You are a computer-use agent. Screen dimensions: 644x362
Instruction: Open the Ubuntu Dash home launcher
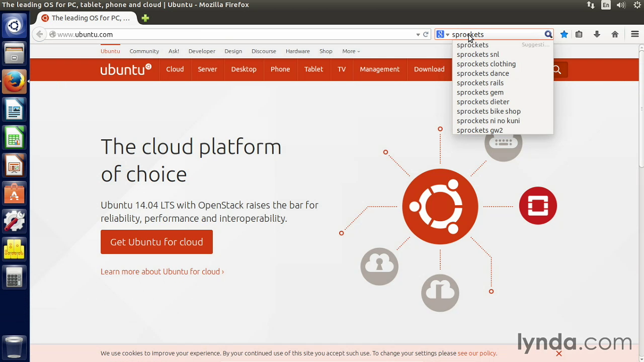click(14, 26)
